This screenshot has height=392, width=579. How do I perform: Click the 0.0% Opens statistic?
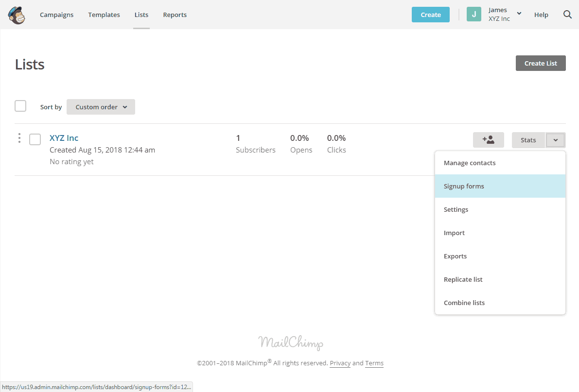click(x=301, y=144)
